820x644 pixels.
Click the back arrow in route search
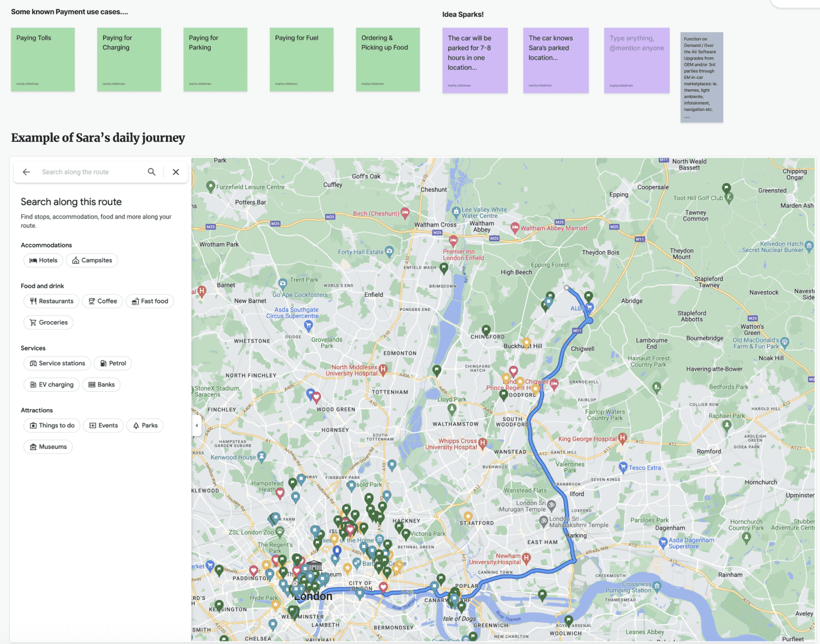click(x=26, y=172)
